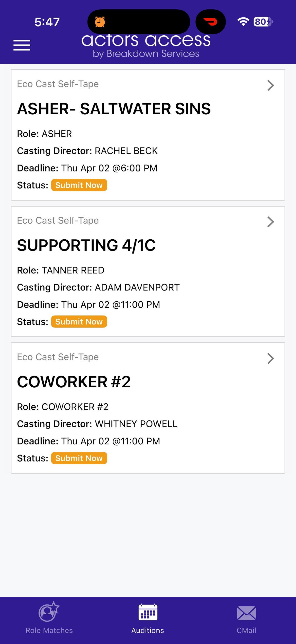Open the SUPPORTING 4/1C audition title

[x=86, y=245]
